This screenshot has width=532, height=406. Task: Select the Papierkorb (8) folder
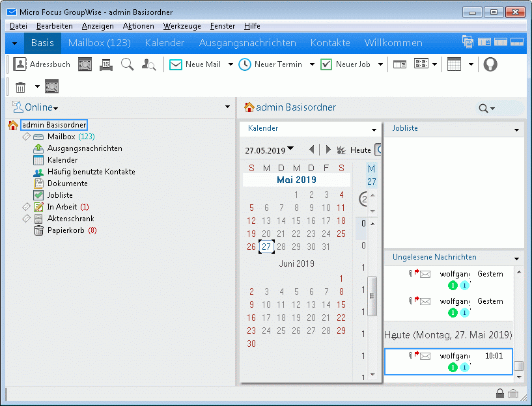click(x=72, y=230)
